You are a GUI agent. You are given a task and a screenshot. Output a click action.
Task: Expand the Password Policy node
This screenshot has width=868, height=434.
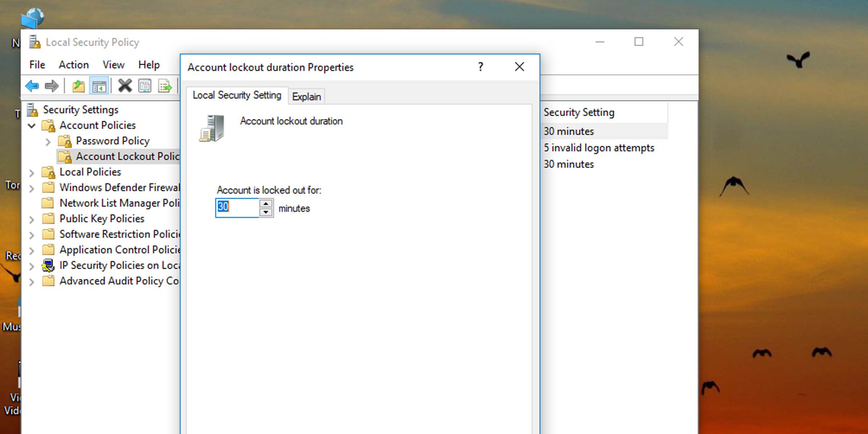[x=48, y=142]
